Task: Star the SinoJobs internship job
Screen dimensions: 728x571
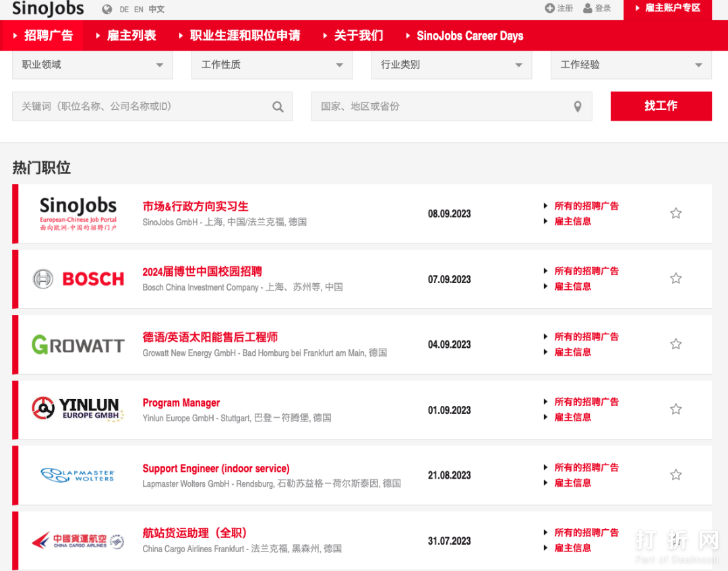Action: [x=675, y=214]
